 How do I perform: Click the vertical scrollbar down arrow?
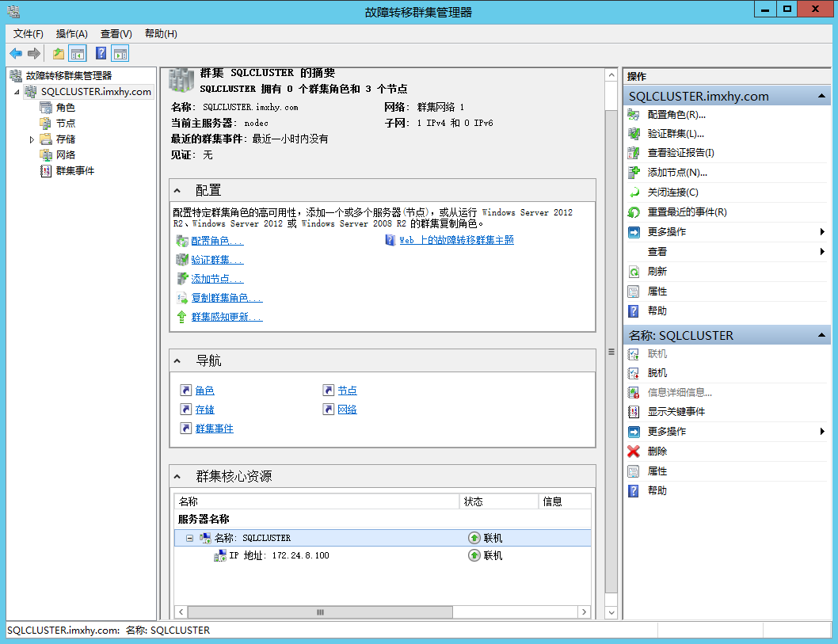point(611,612)
